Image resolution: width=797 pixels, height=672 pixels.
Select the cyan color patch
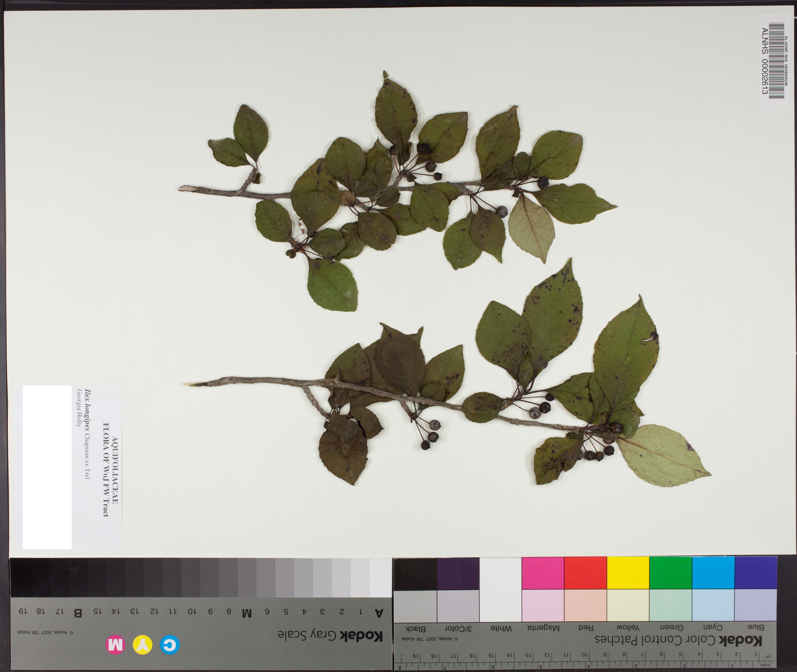[713, 572]
